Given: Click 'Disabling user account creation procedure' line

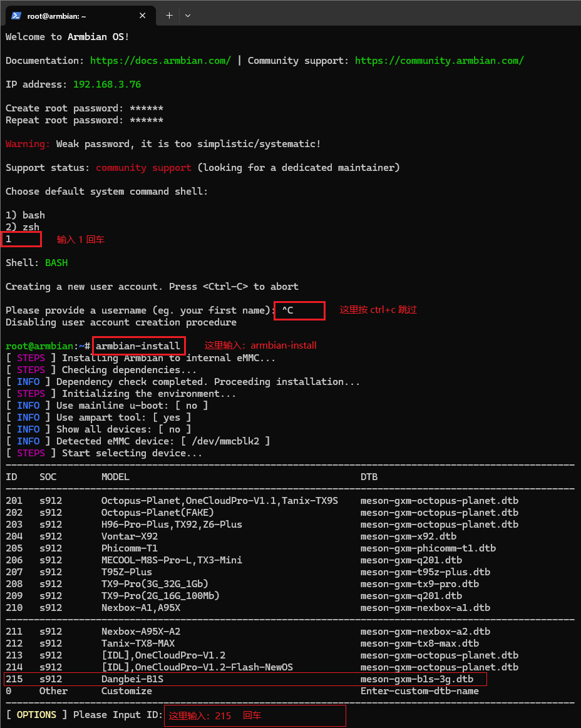Looking at the screenshot, I should 121,322.
